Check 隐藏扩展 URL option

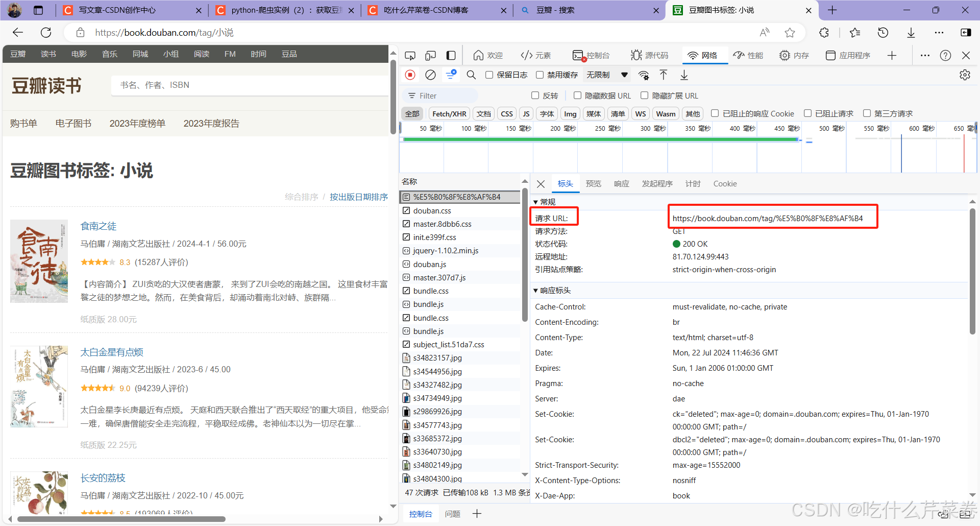pyautogui.click(x=644, y=95)
